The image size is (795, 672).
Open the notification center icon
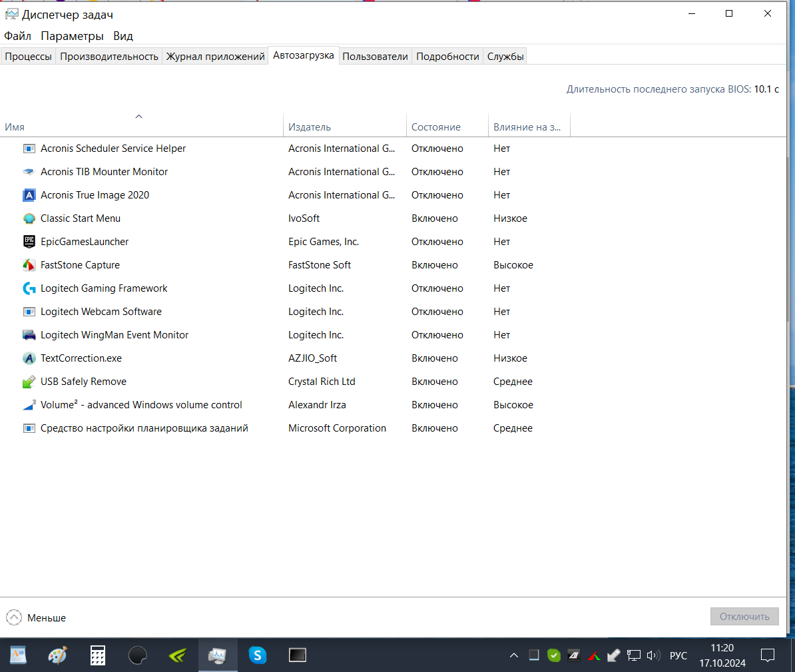click(768, 656)
